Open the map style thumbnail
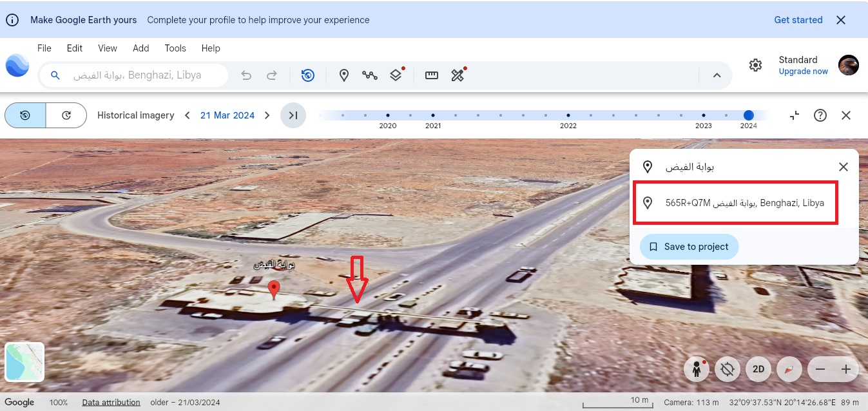This screenshot has width=868, height=411. (x=24, y=362)
